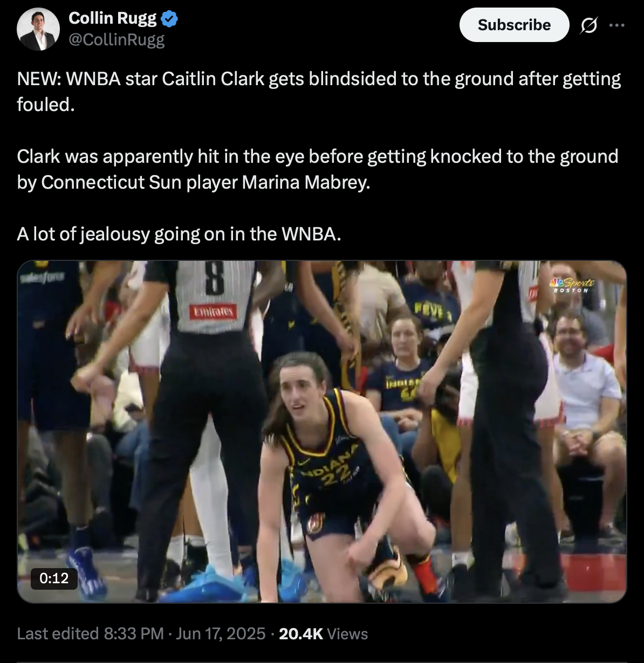
Task: Click the salesforce watermark in video corner
Action: click(43, 278)
